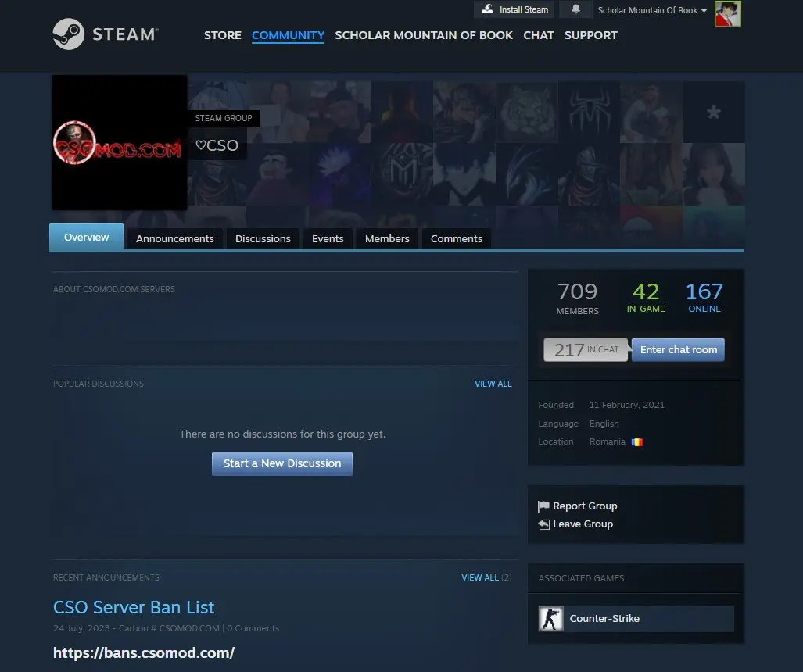Click the spider emblem member avatar

coord(589,112)
